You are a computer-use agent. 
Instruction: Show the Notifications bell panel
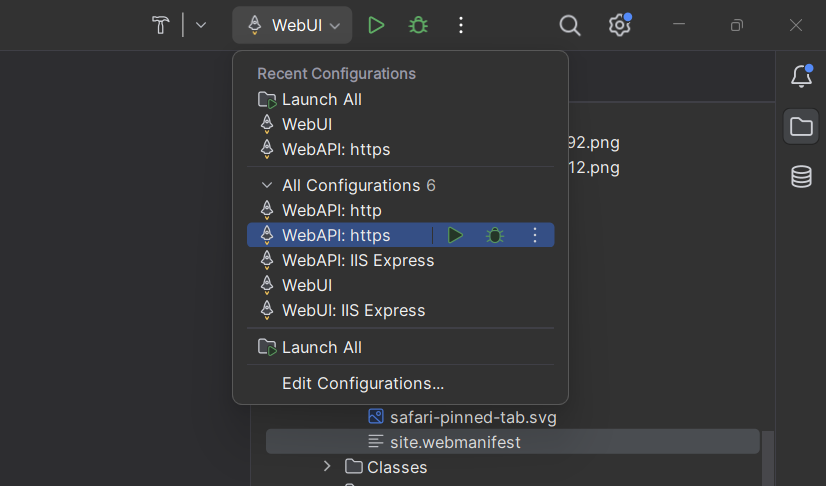click(801, 76)
